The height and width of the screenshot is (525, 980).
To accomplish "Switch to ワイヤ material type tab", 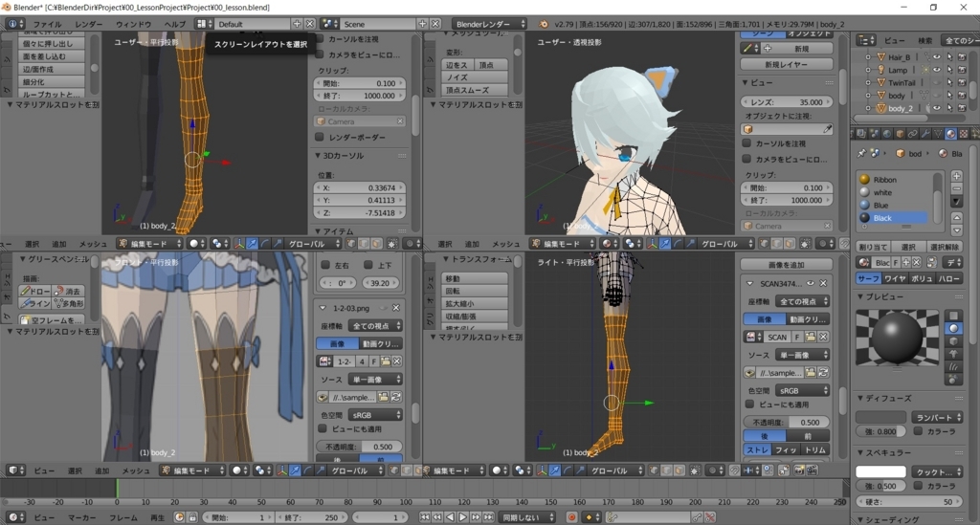I will [895, 278].
